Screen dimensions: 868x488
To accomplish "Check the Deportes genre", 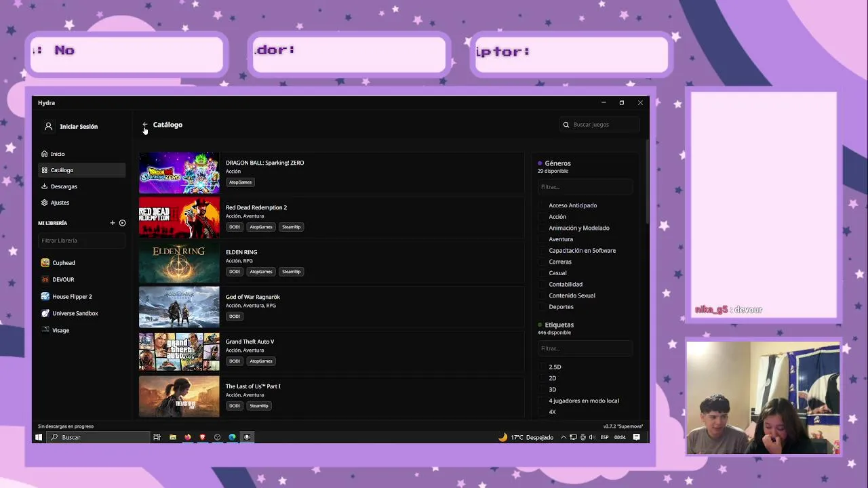I will (542, 307).
